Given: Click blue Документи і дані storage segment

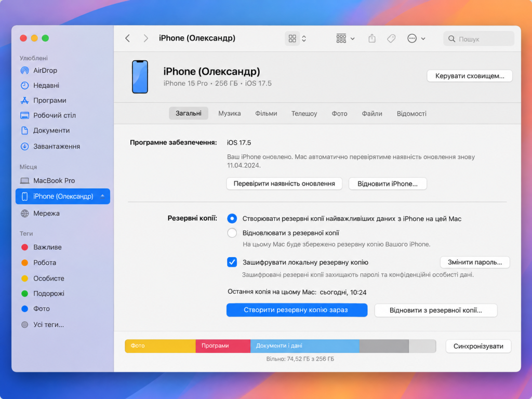Looking at the screenshot, I should click(x=304, y=346).
